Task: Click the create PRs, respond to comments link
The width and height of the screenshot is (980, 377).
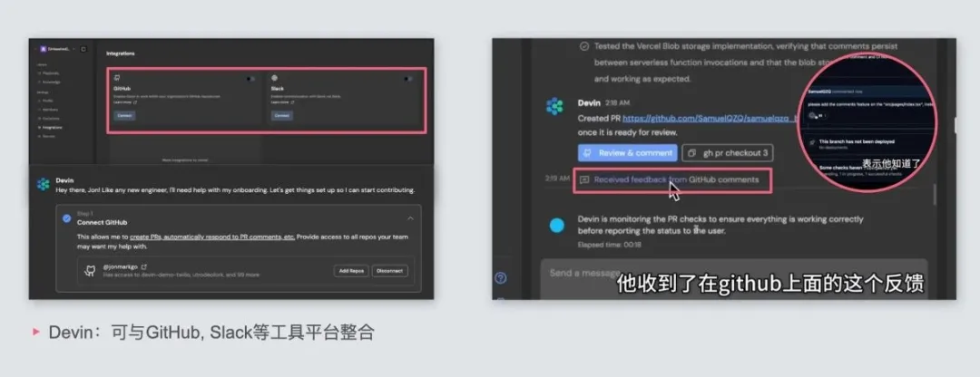Action: [x=212, y=237]
